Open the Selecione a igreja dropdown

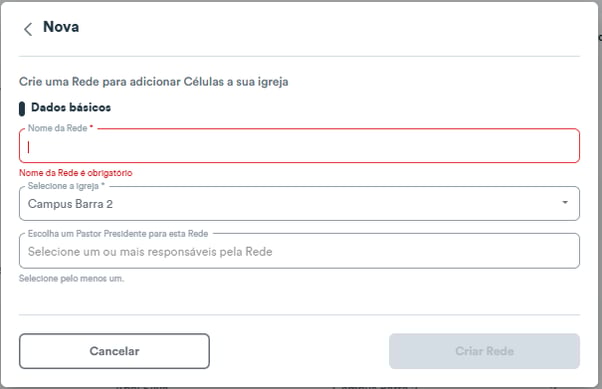[299, 204]
